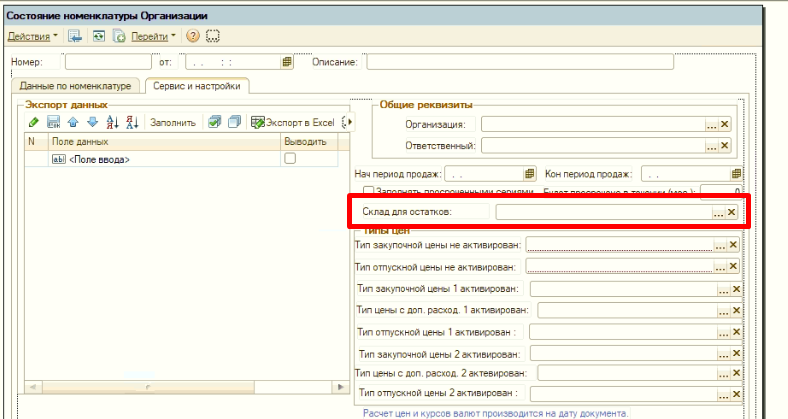Switch to Данные по номенклатуре tab
Screen dimensions: 788x419
pos(76,87)
